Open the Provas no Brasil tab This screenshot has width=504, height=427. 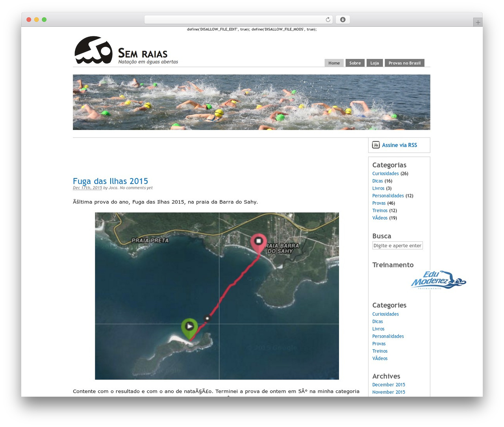(404, 63)
